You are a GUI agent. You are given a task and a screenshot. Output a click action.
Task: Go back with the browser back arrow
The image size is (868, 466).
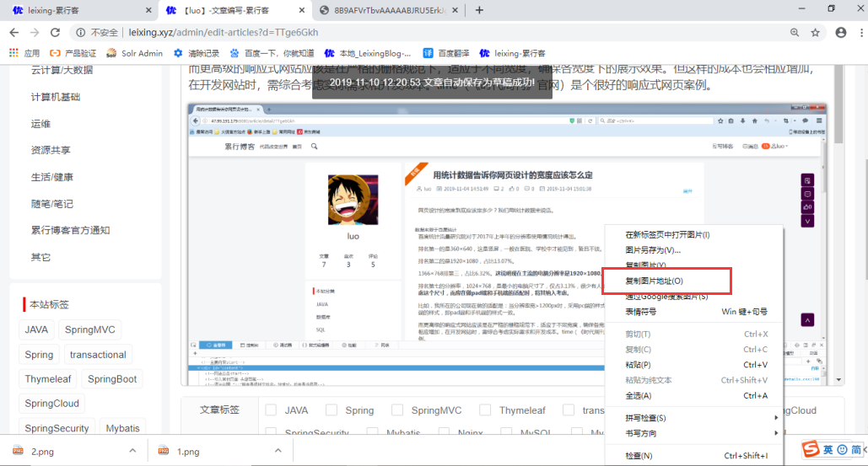pos(14,33)
